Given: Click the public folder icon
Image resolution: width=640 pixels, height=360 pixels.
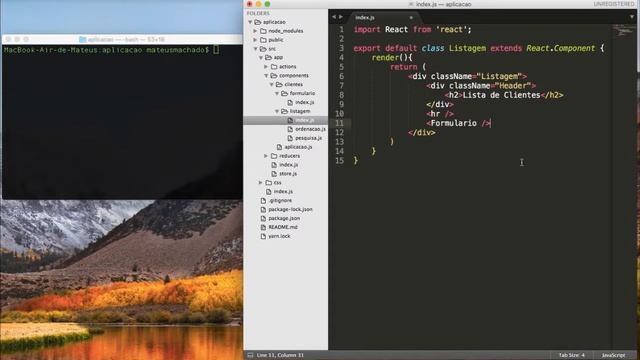Looking at the screenshot, I should [263, 40].
